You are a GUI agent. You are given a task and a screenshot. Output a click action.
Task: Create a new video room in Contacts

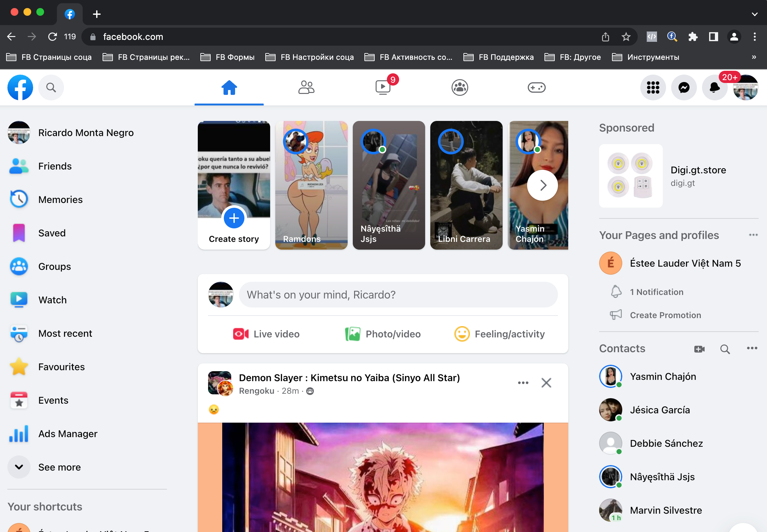[x=699, y=349]
